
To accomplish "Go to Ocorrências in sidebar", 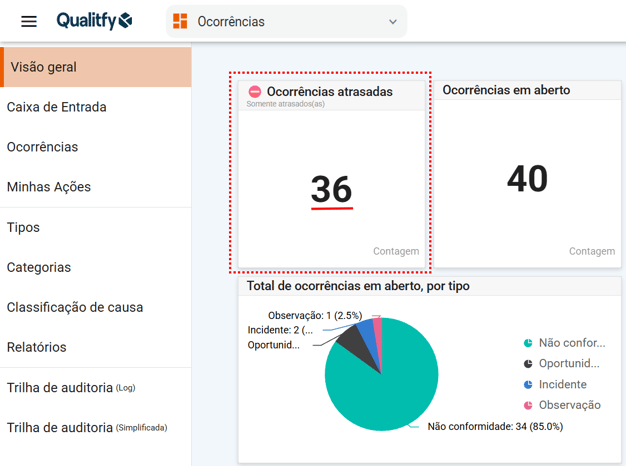I will (42, 147).
